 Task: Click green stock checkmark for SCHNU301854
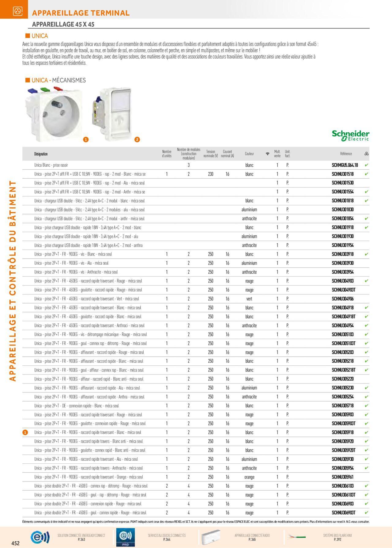point(367,219)
